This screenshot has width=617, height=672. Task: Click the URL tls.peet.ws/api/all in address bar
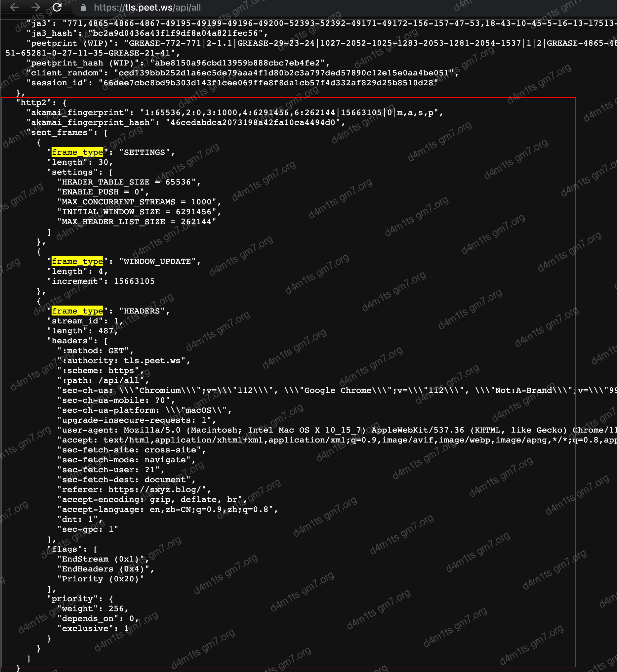pyautogui.click(x=147, y=8)
